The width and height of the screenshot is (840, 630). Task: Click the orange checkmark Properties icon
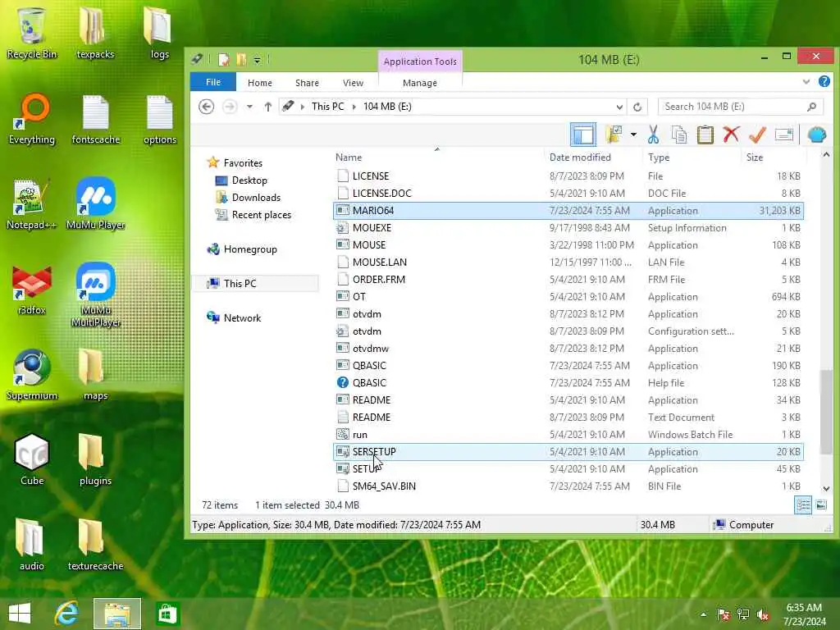click(757, 135)
